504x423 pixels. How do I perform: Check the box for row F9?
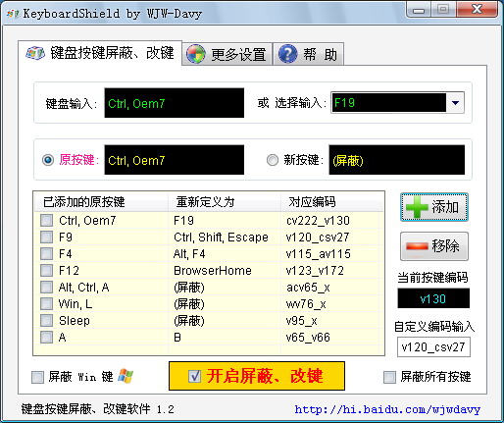tap(46, 237)
